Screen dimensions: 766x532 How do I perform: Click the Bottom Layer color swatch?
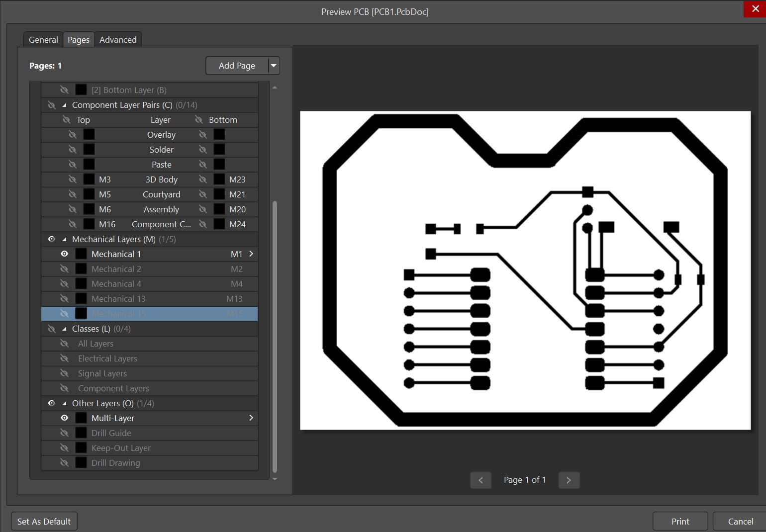tap(81, 90)
